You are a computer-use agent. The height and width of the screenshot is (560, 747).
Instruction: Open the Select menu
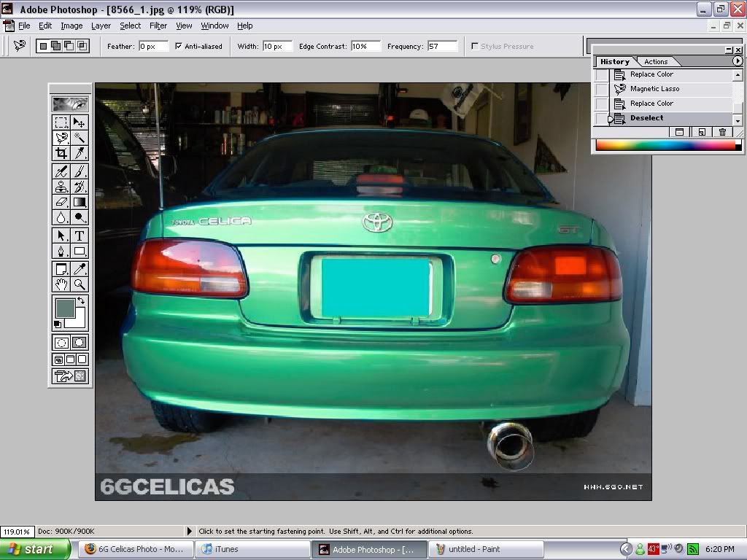point(130,26)
